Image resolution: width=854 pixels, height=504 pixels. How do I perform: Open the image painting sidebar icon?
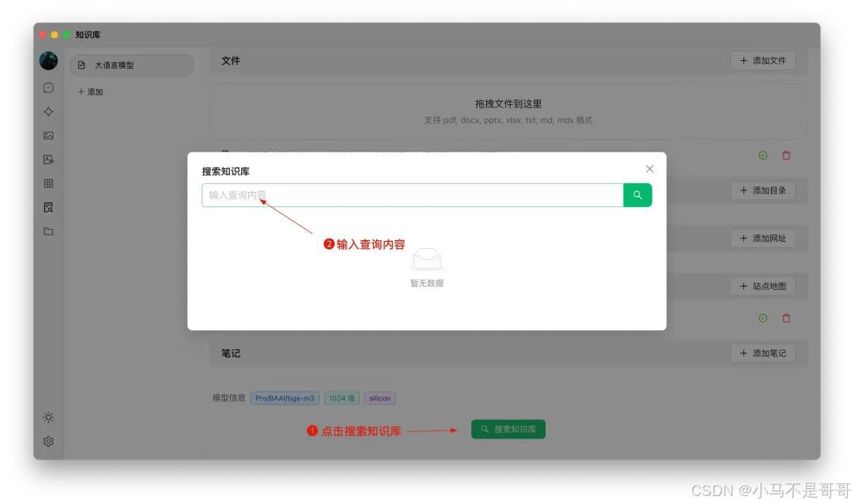point(48,136)
